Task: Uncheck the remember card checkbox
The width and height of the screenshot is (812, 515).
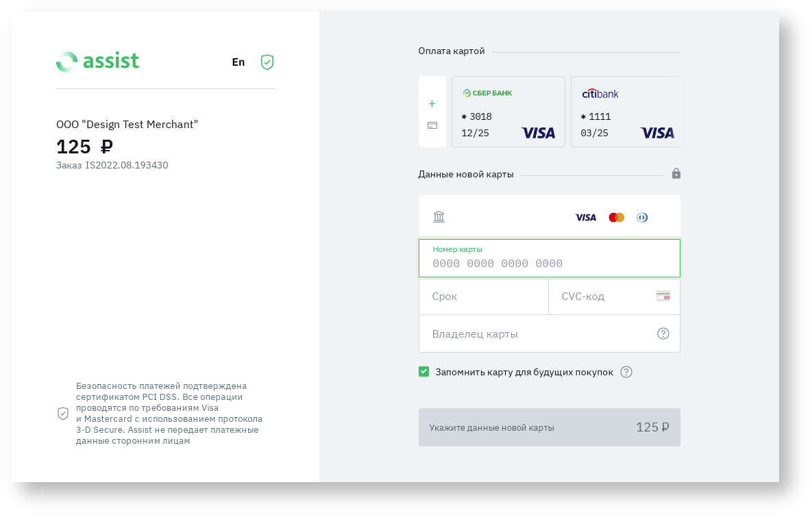Action: click(424, 372)
